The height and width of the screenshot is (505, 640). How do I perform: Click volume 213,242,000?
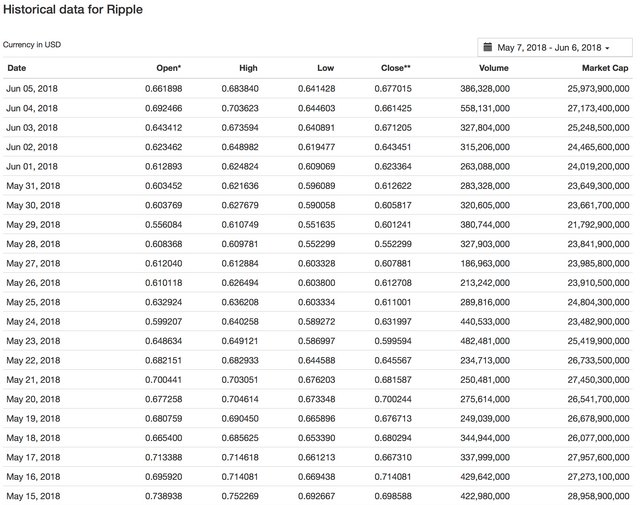485,283
